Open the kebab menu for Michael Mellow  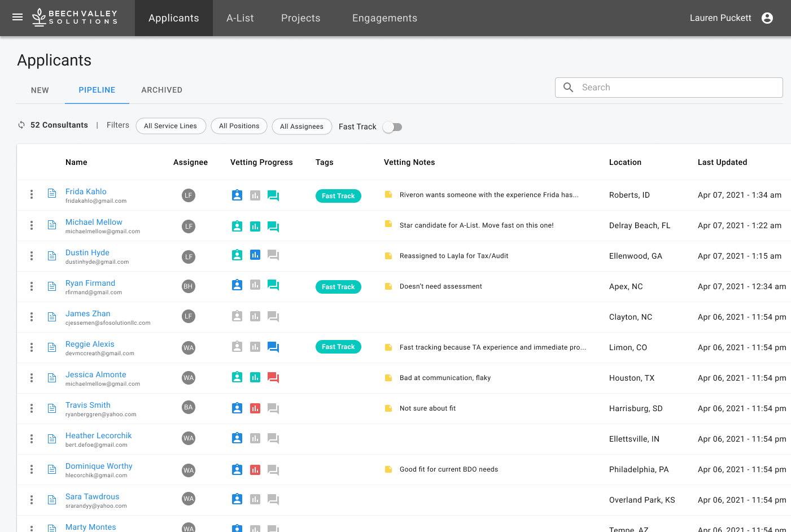tap(31, 225)
